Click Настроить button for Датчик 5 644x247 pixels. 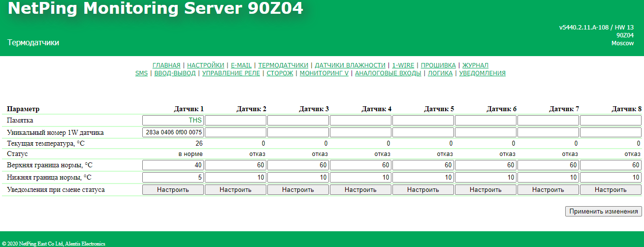pyautogui.click(x=423, y=189)
